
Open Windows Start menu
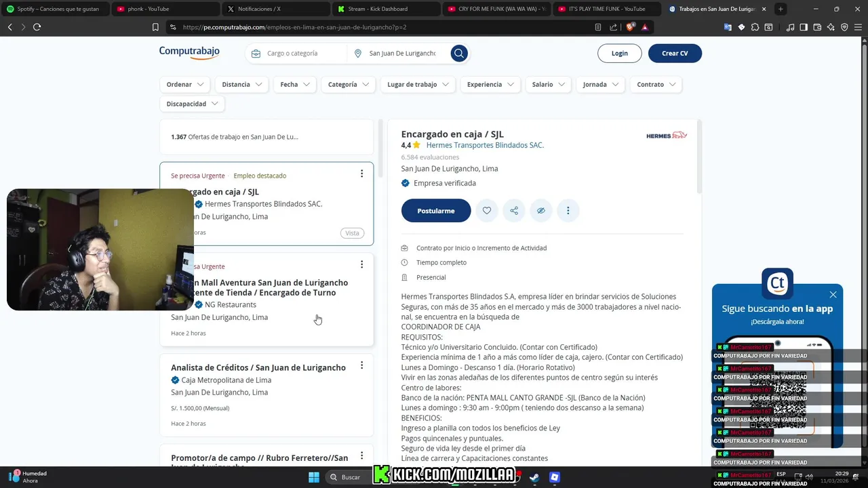(x=314, y=477)
